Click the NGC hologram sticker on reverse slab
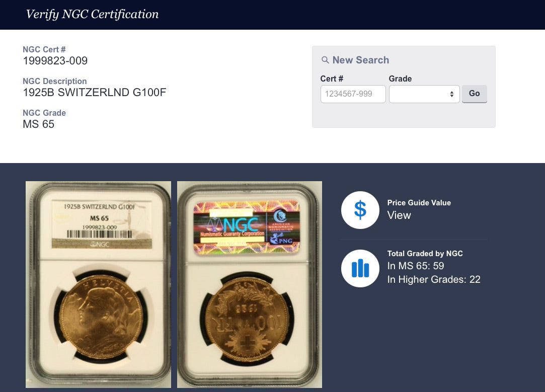This screenshot has width=545, height=392. point(247,227)
